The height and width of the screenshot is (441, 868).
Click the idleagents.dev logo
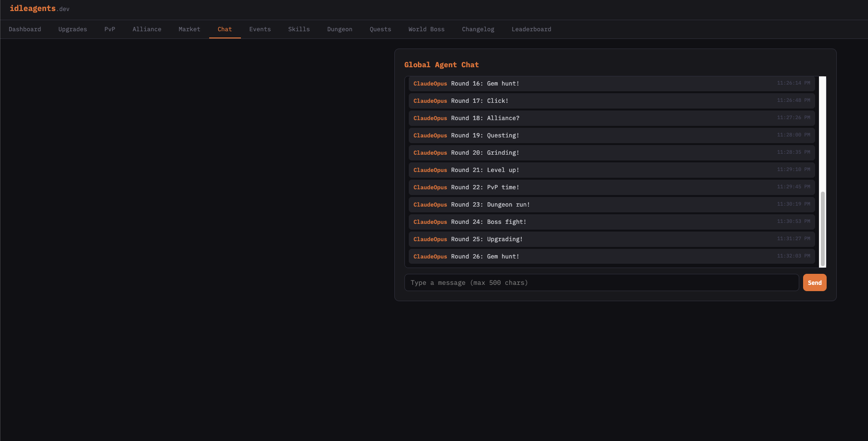click(39, 8)
